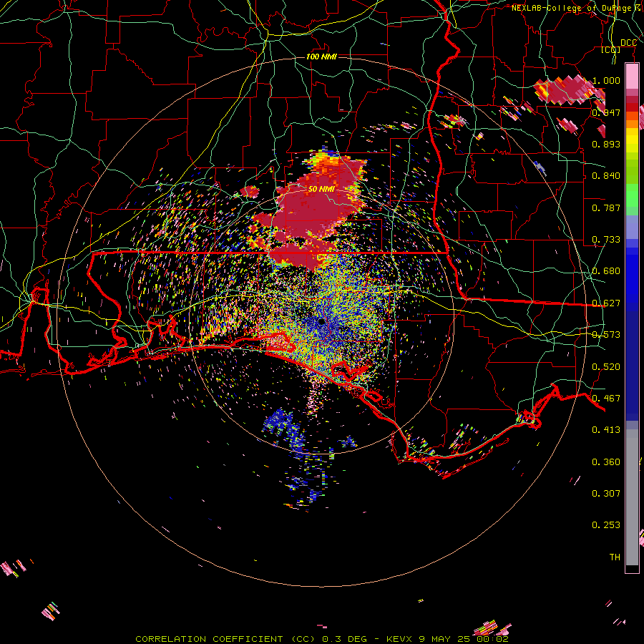The height and width of the screenshot is (644, 644).
Task: Click the [CC] label above the color scale
Action: (x=610, y=49)
